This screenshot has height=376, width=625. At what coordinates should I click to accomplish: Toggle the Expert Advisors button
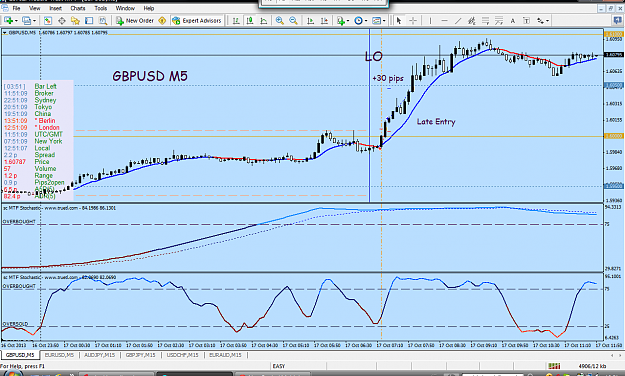(197, 20)
